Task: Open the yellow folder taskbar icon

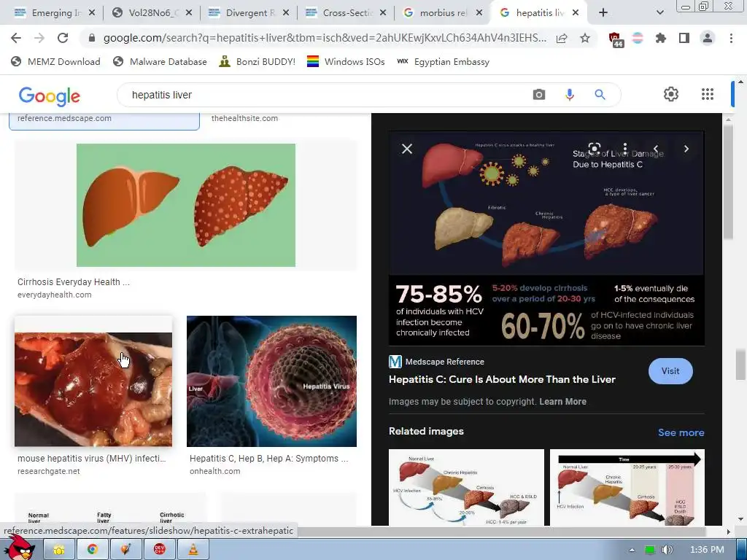Action: (59, 550)
